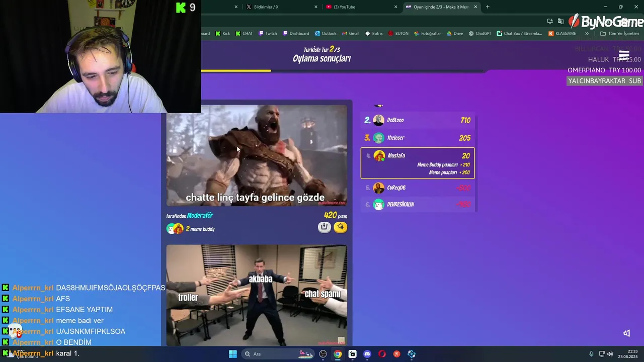This screenshot has width=644, height=362.
Task: Open the BUTON bookmark
Action: click(398, 34)
